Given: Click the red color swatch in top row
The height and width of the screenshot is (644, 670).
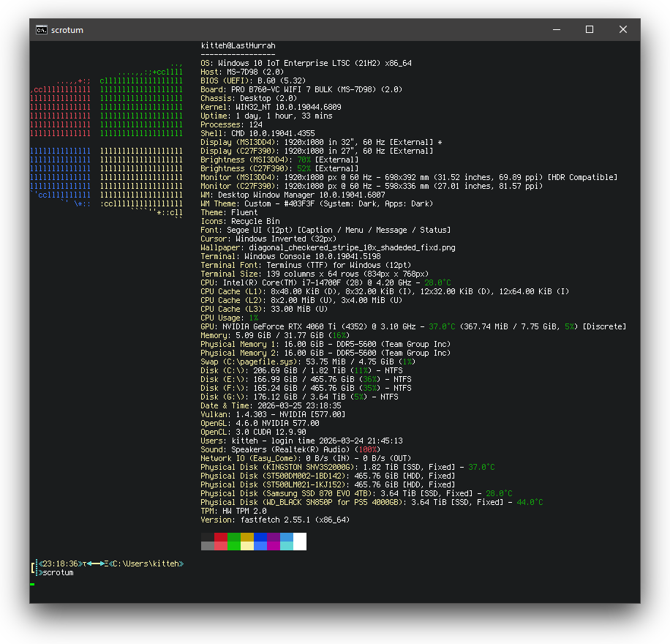Looking at the screenshot, I should 220,537.
